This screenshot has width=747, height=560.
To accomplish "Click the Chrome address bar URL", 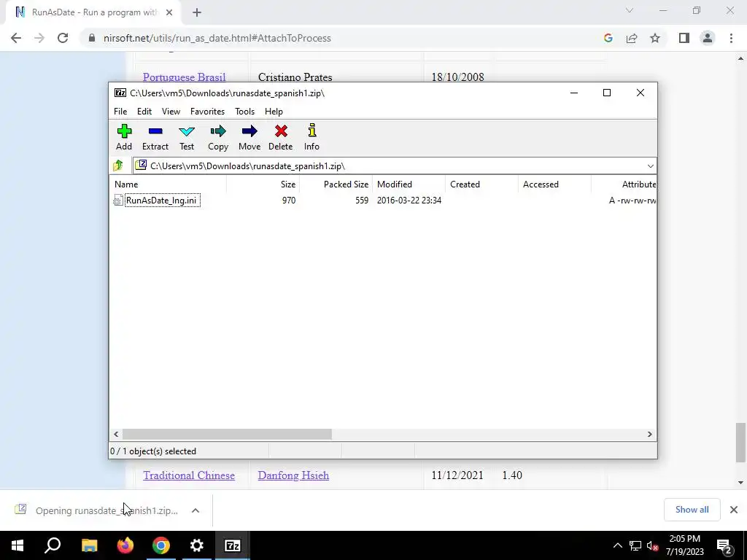I will (x=217, y=38).
